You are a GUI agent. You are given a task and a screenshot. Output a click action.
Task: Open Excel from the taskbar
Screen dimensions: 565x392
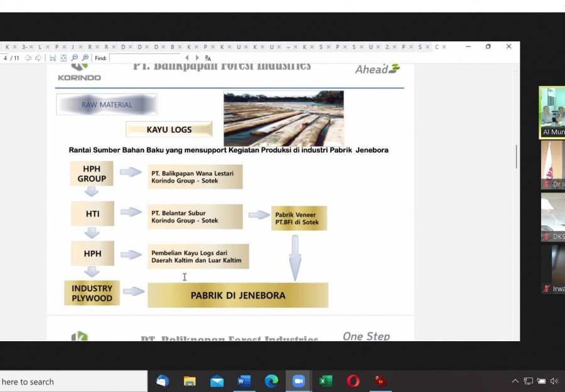tap(325, 381)
